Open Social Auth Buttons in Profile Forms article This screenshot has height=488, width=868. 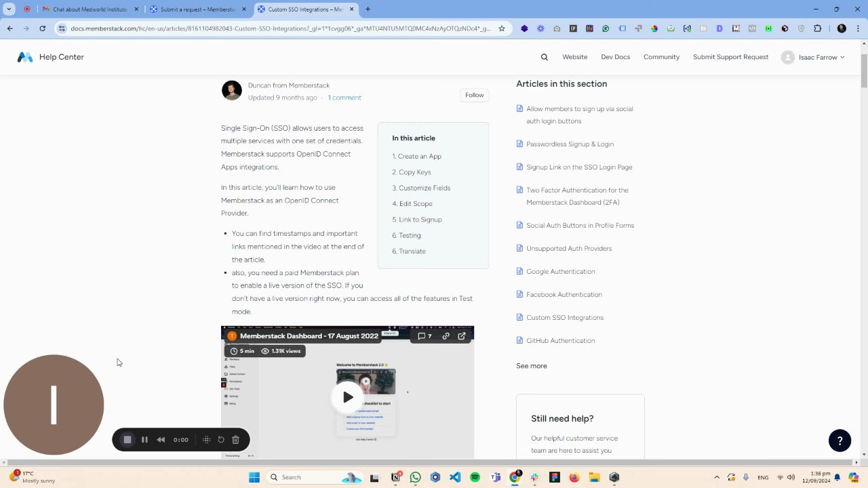tap(580, 226)
